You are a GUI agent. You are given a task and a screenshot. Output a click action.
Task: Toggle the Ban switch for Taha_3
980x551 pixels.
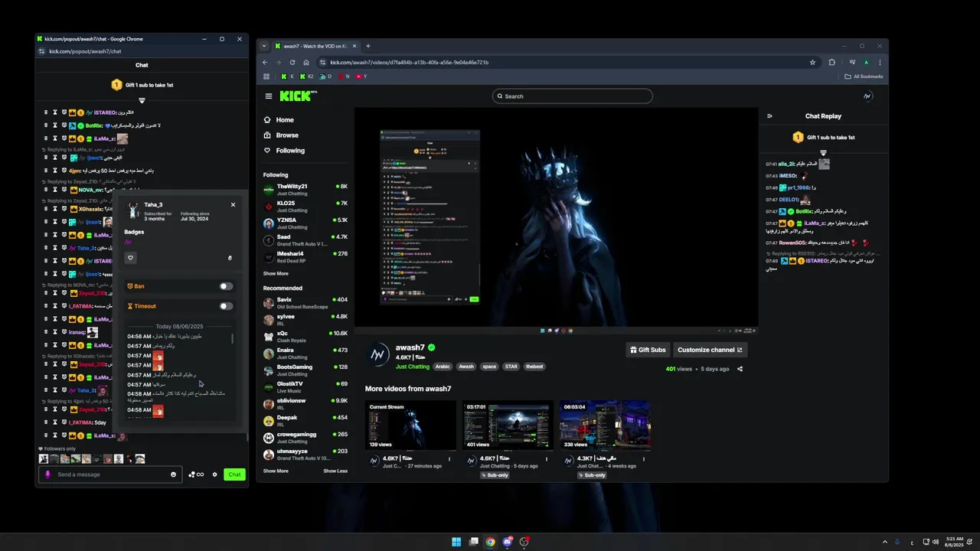coord(226,286)
